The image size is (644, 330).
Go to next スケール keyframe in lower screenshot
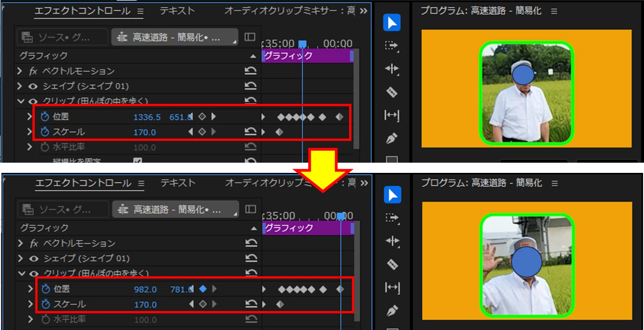[214, 305]
